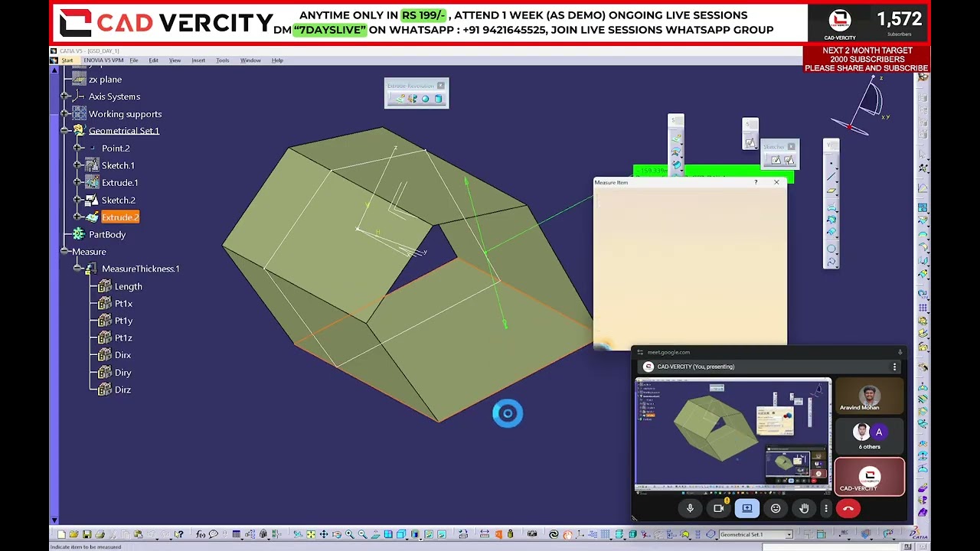
Task: Click the Formula f(x) icon
Action: tap(201, 534)
